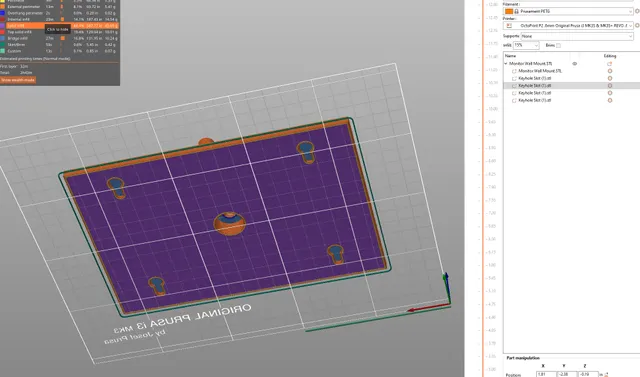Click edit icon for Monitor Wall Mount object

tap(609, 64)
